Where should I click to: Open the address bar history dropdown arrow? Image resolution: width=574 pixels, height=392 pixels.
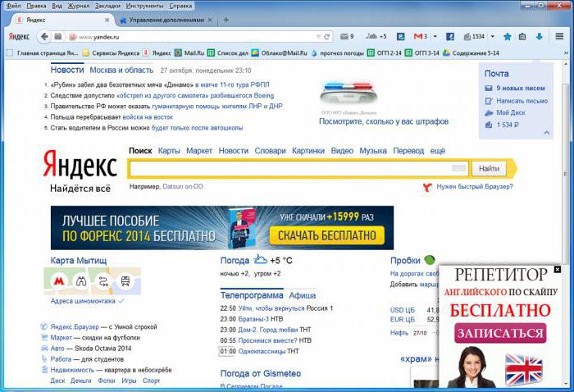[x=318, y=37]
